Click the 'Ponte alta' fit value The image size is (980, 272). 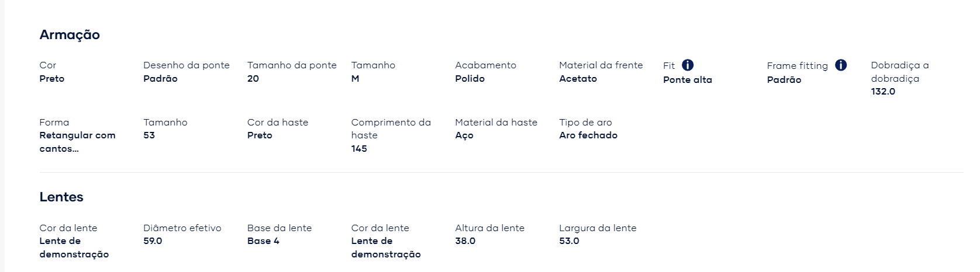[x=688, y=80]
